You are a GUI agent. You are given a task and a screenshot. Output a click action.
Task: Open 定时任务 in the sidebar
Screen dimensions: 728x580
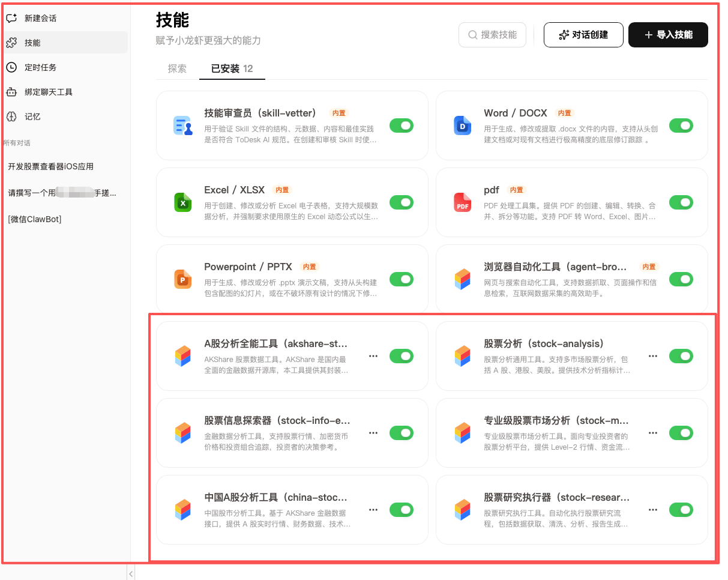click(65, 68)
